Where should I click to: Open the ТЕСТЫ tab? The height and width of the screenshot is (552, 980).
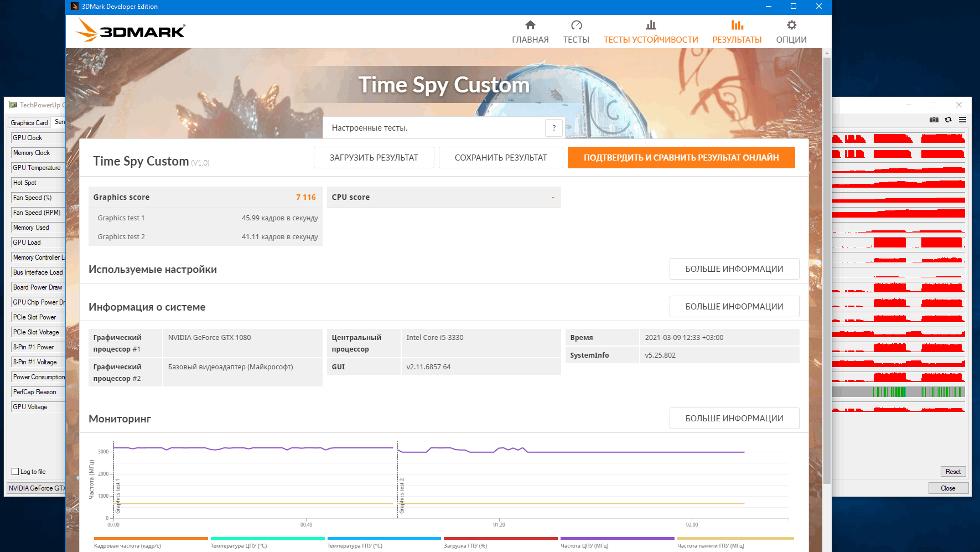click(x=576, y=32)
